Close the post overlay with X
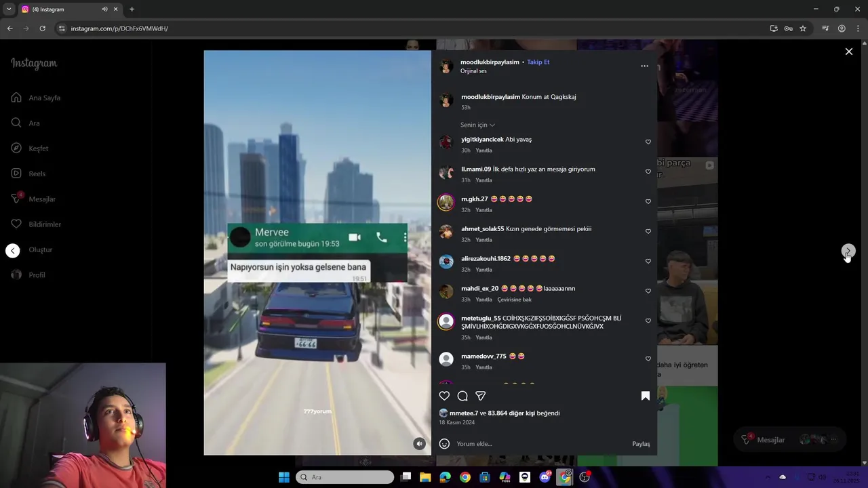The image size is (868, 488). click(849, 52)
